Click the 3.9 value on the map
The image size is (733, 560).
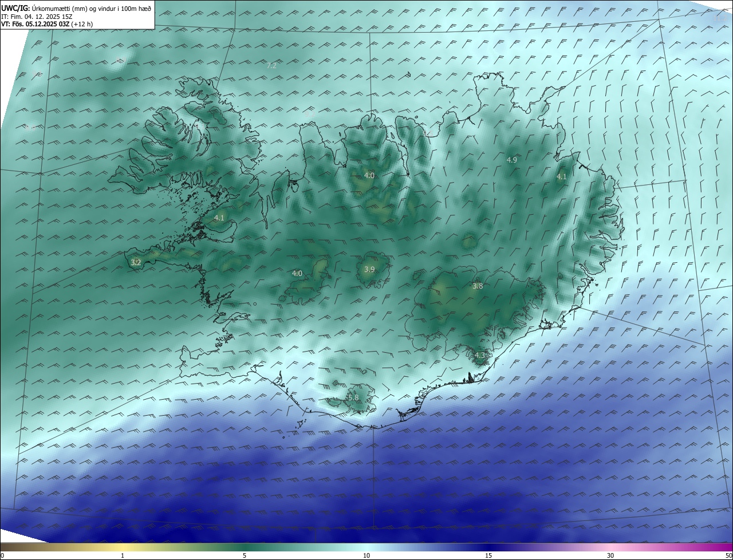369,269
